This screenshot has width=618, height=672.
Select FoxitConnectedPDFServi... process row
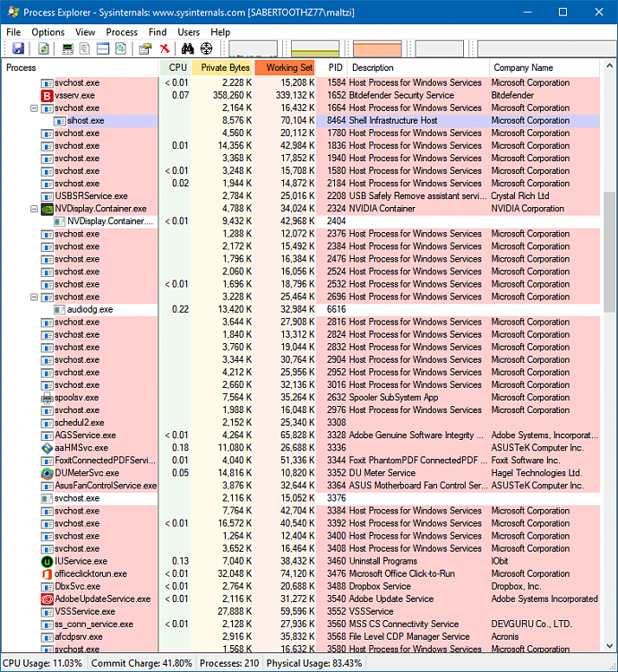point(301,461)
